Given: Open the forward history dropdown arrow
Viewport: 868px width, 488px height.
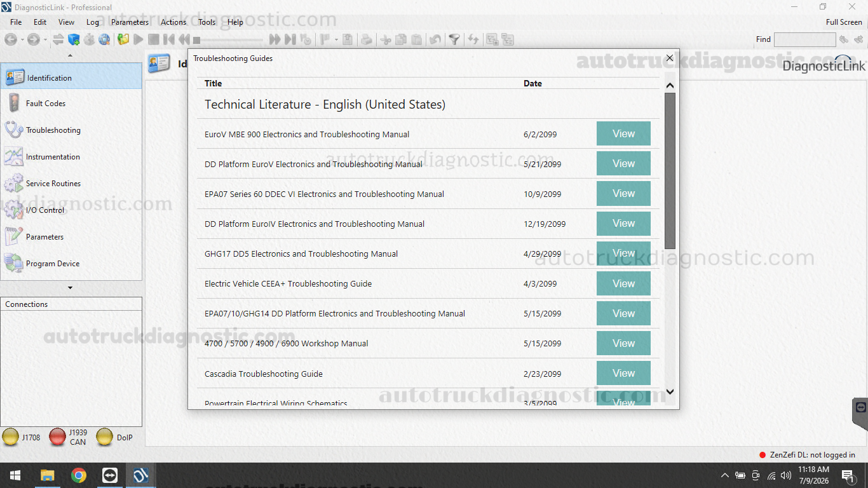Looking at the screenshot, I should 44,39.
